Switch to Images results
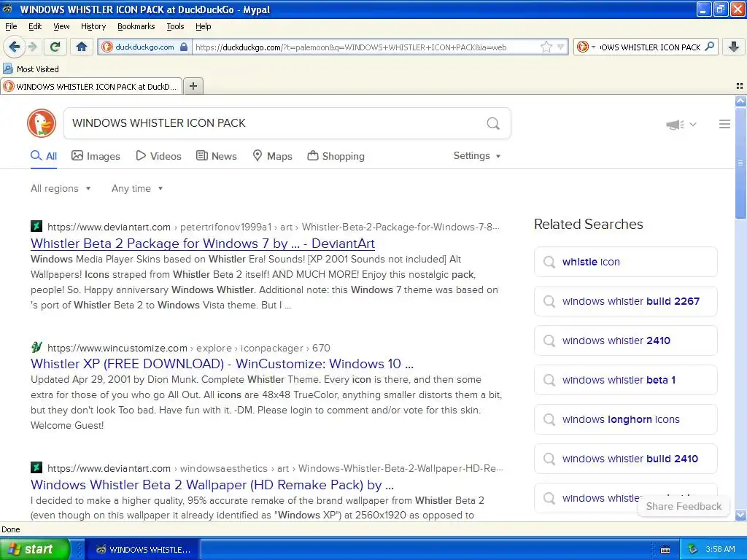This screenshot has width=747, height=560. [x=96, y=156]
